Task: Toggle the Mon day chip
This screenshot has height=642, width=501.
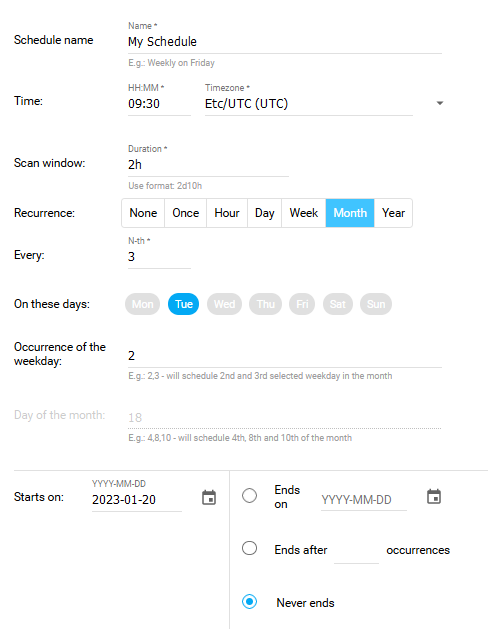Action: [142, 304]
